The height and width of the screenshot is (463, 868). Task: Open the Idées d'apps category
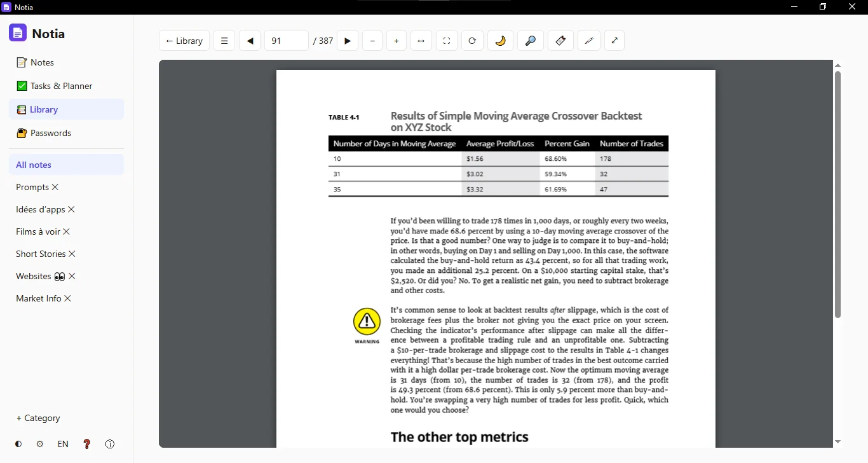pos(41,209)
